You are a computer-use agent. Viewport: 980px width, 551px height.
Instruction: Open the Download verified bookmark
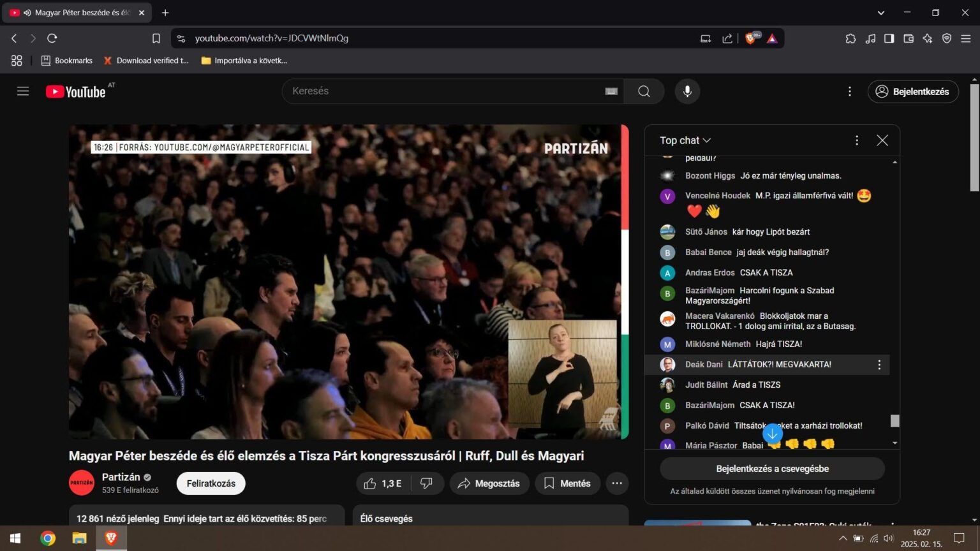point(146,61)
